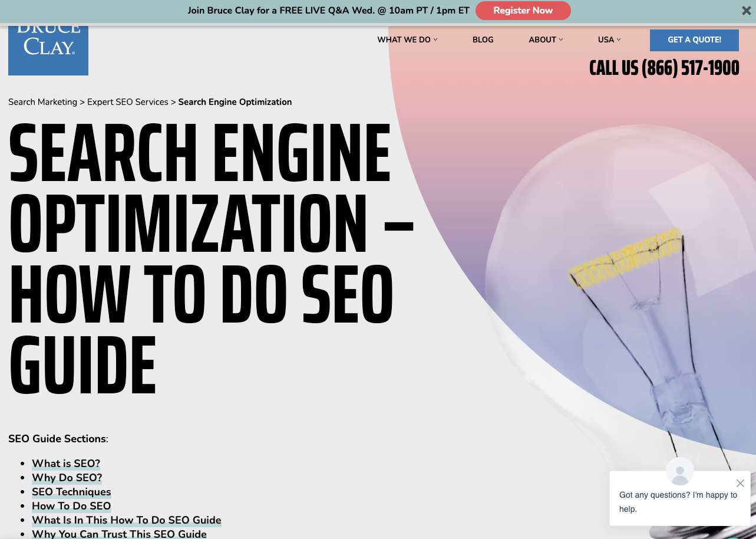Expand the About menu
The image size is (756, 539).
click(546, 40)
